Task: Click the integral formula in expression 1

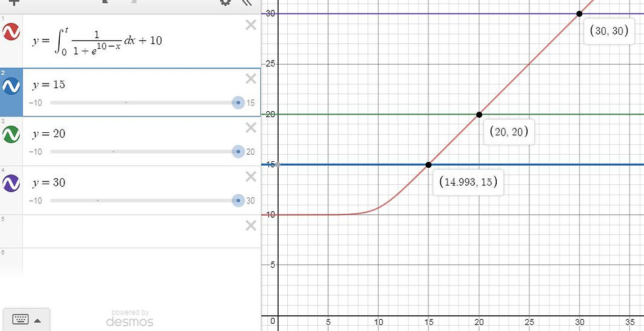Action: coord(97,41)
